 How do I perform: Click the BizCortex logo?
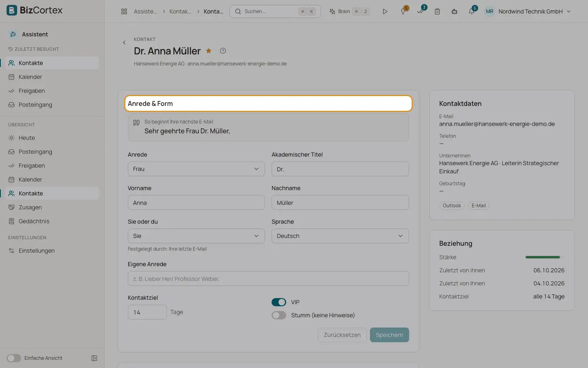[35, 10]
